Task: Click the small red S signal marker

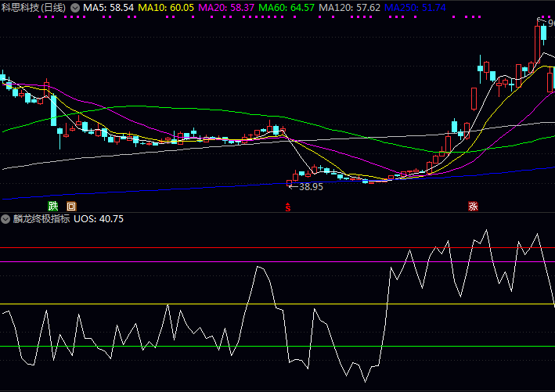Action: [288, 207]
